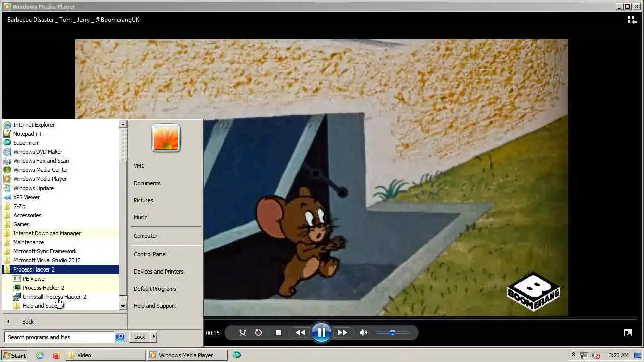Open Windows Fax and Scan
The width and height of the screenshot is (644, 362).
pos(61,161)
